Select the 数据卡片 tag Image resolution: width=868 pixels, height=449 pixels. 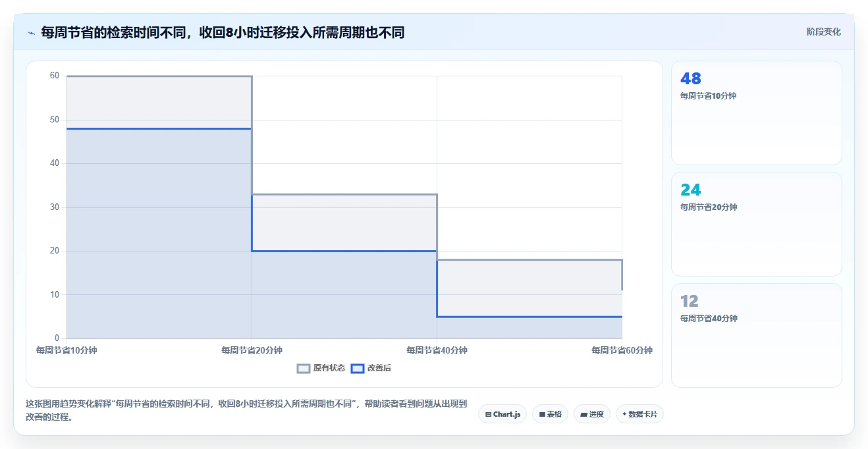point(639,414)
